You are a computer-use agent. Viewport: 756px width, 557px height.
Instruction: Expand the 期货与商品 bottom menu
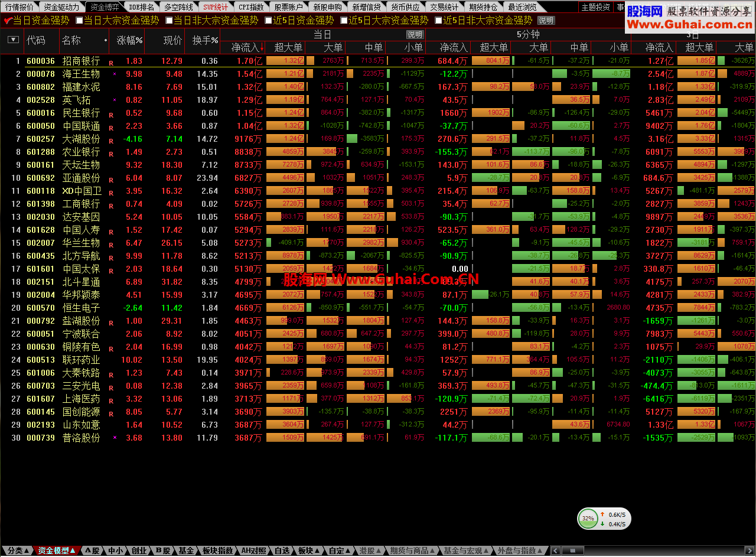(x=413, y=551)
